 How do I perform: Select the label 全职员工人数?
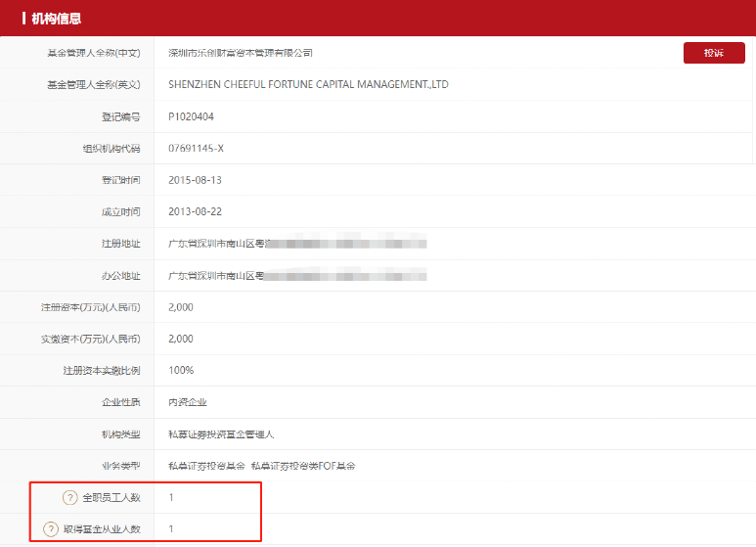click(x=111, y=497)
